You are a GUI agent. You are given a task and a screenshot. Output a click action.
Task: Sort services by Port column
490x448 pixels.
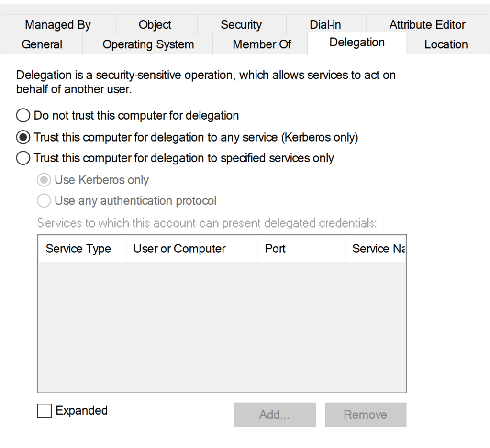click(x=275, y=249)
